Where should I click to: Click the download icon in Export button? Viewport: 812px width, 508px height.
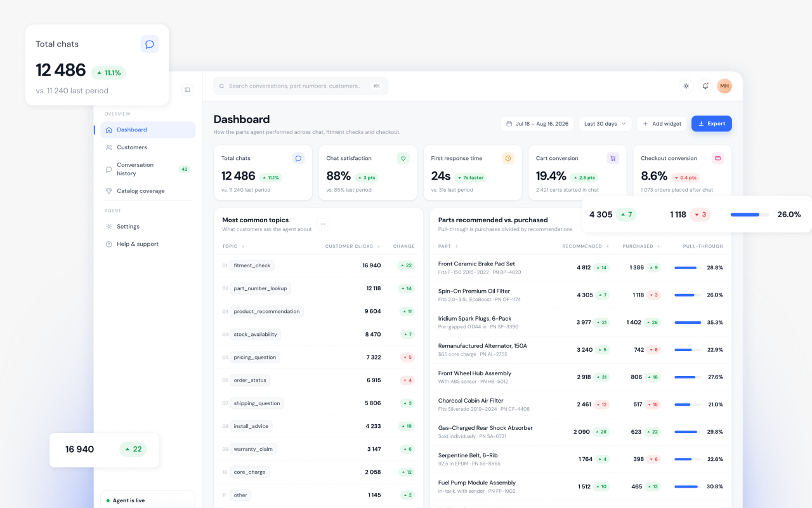coord(701,124)
